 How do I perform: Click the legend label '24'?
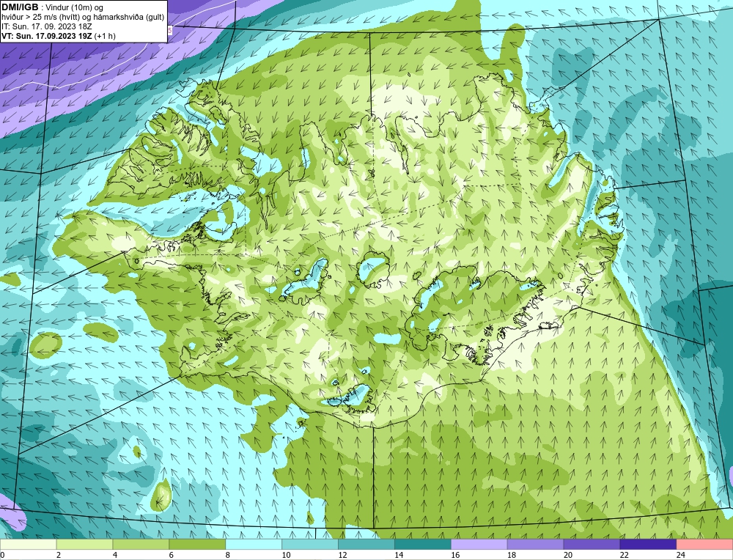(681, 555)
